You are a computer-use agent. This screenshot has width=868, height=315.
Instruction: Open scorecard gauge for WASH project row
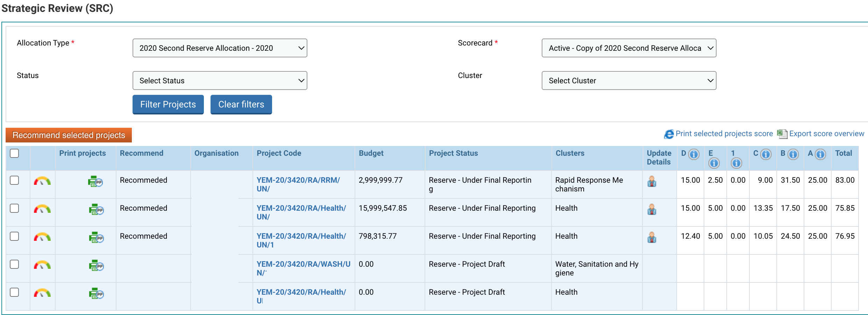pyautogui.click(x=42, y=265)
